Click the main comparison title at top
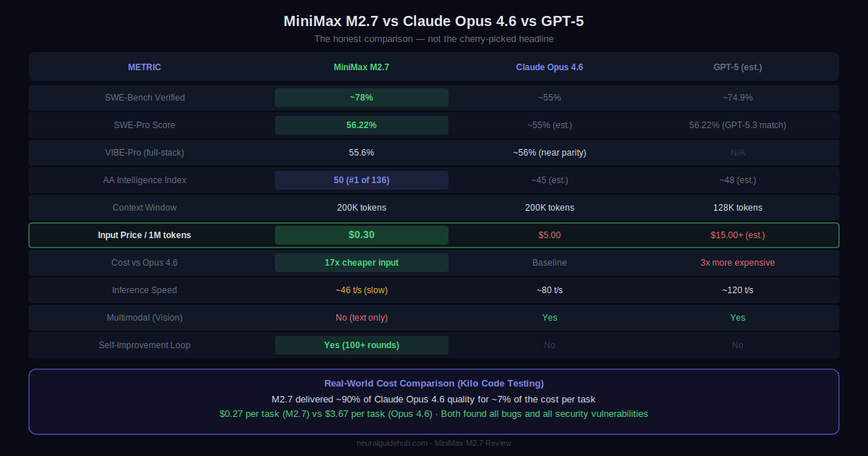This screenshot has width=868, height=456. [434, 21]
